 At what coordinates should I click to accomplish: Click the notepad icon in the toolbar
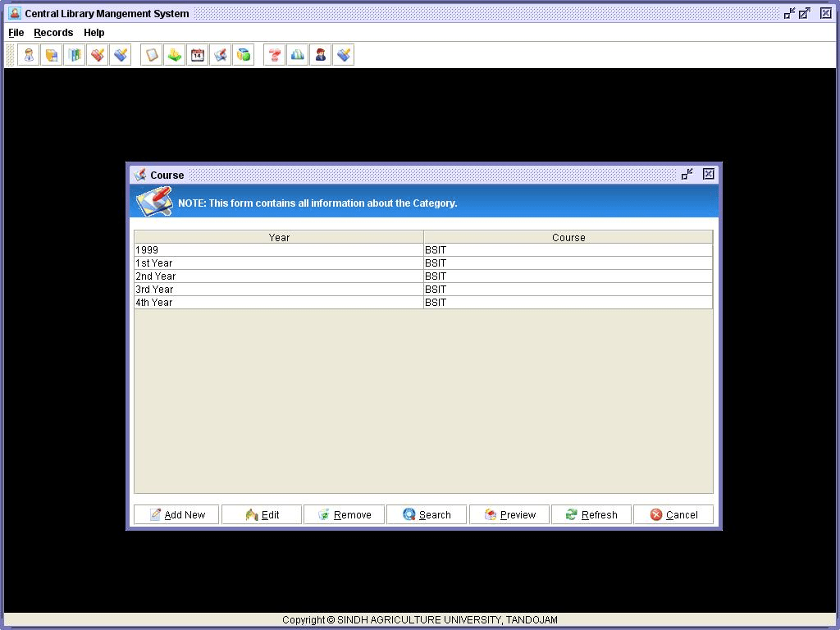pos(152,55)
